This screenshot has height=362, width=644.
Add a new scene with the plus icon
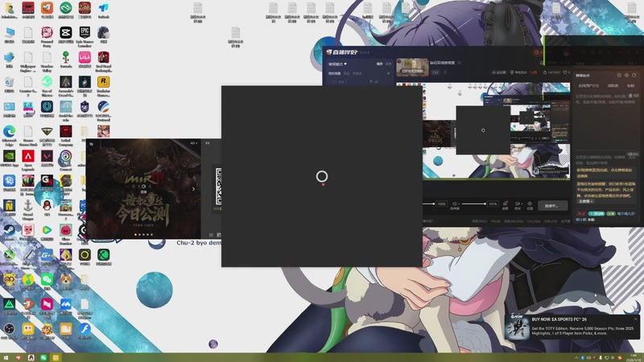coord(388,73)
